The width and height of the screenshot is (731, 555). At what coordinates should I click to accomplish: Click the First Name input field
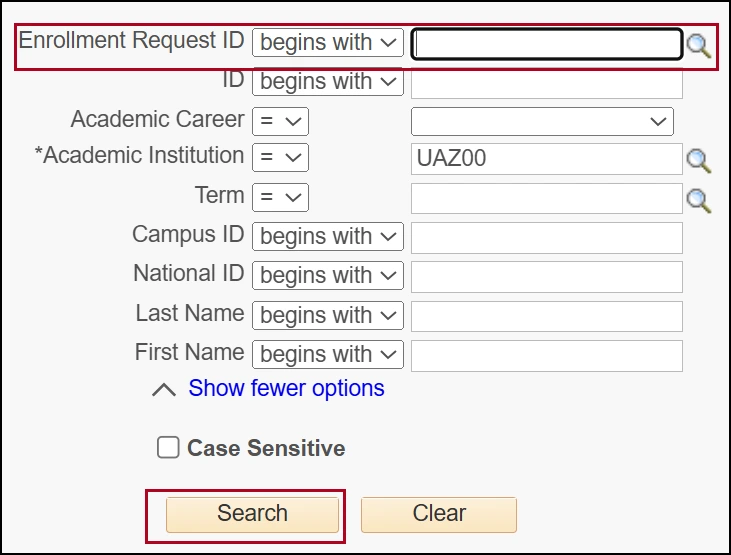tap(547, 355)
